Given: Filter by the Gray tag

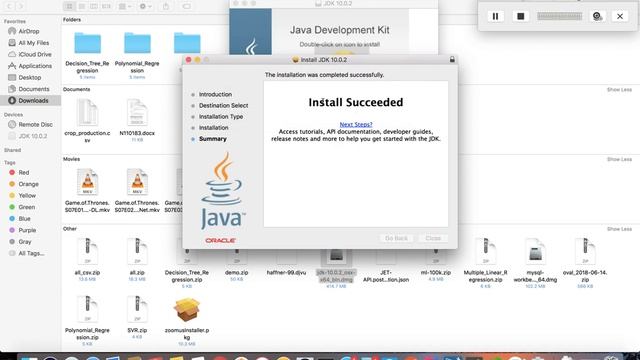Looking at the screenshot, I should click(24, 242).
